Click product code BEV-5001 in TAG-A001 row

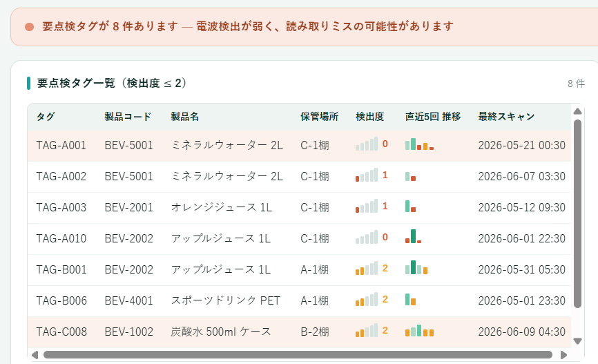(x=128, y=145)
